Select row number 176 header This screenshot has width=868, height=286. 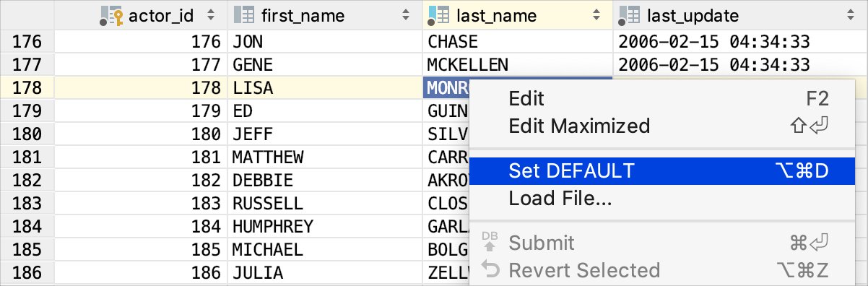click(x=27, y=42)
